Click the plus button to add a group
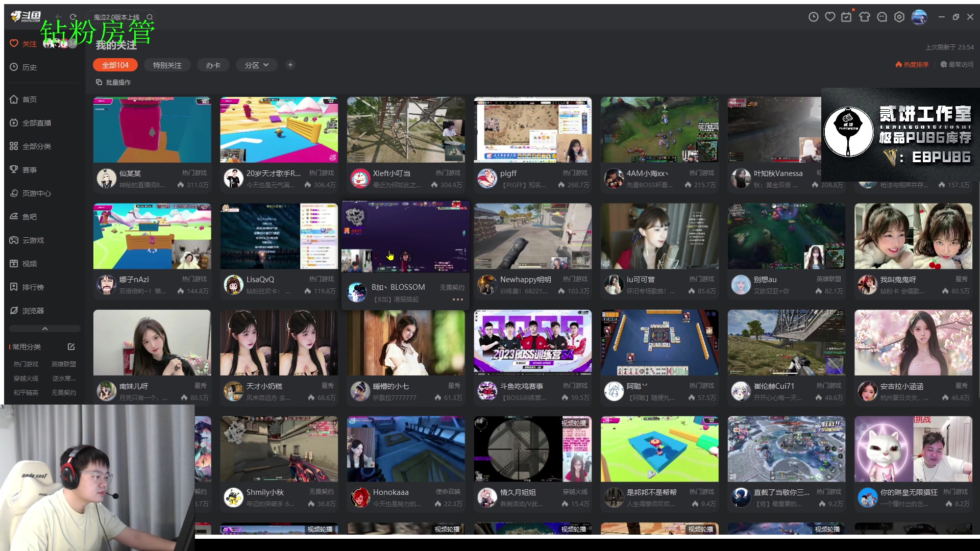This screenshot has height=551, width=980. [x=290, y=65]
